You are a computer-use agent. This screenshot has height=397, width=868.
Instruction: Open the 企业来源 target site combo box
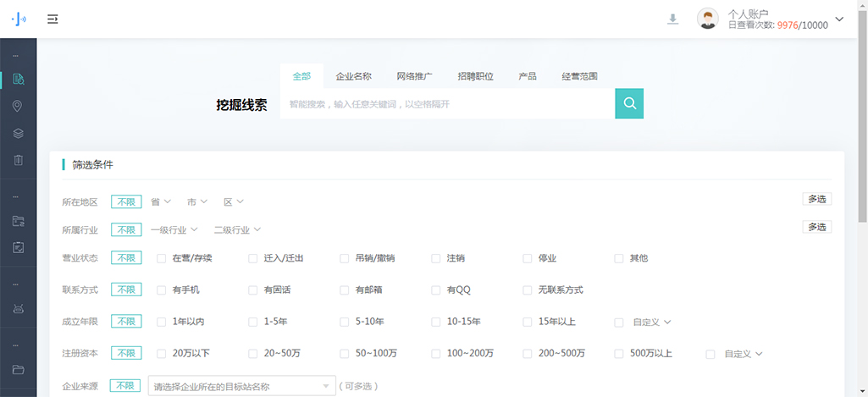[241, 387]
